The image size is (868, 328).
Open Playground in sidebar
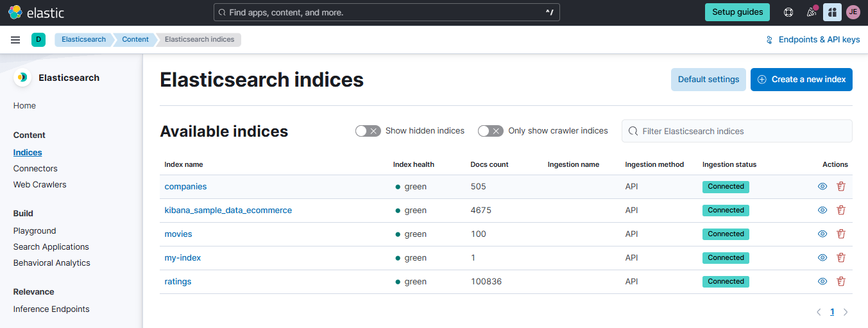[35, 231]
